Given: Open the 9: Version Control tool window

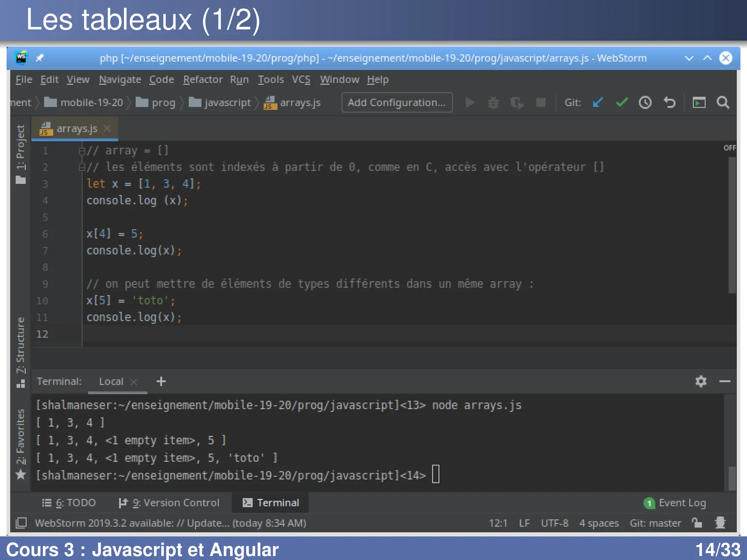Looking at the screenshot, I should [169, 503].
